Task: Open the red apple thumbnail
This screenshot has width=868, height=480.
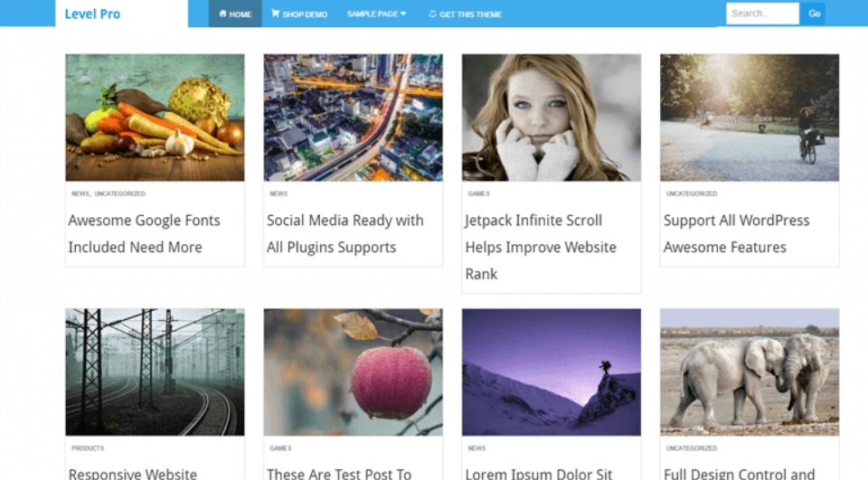Action: [353, 372]
